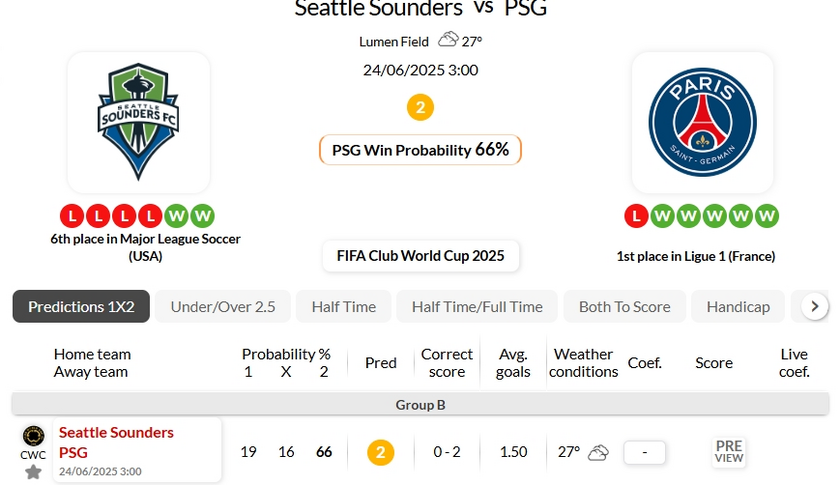840x485 pixels.
Task: Click the cloud icon in the weather column
Action: [x=598, y=452]
